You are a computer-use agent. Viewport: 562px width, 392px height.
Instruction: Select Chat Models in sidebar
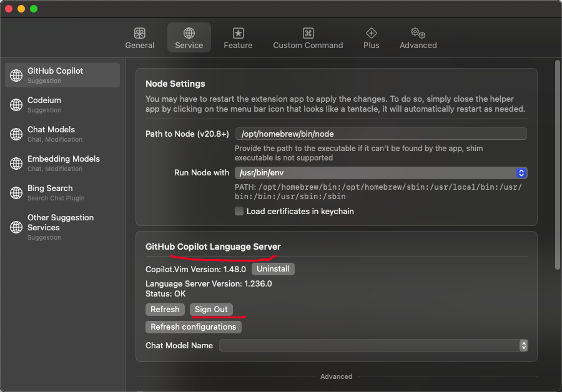(62, 134)
